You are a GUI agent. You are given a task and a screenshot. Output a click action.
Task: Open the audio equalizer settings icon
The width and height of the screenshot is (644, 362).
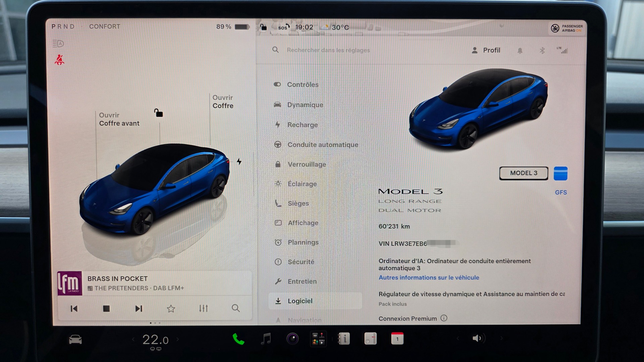point(203,308)
